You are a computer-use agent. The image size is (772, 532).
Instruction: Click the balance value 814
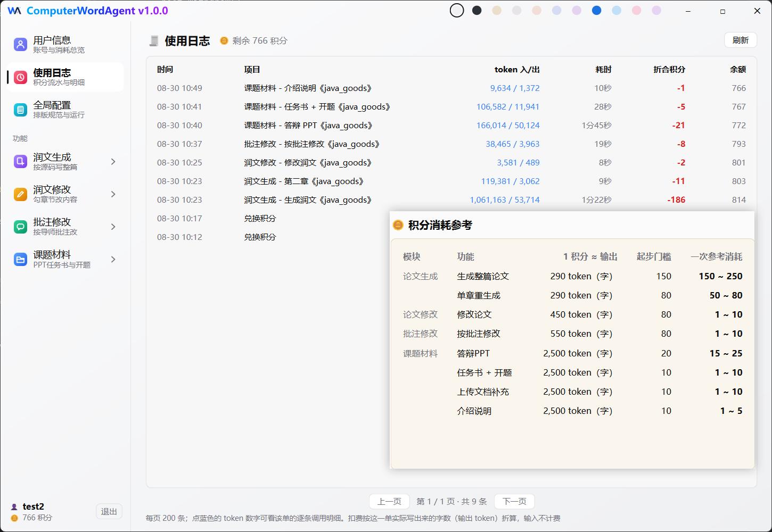[739, 200]
